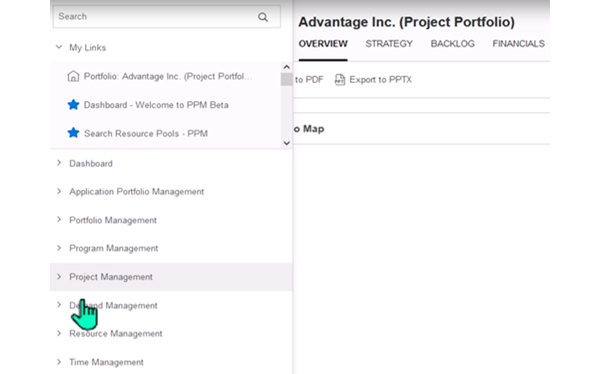
Task: Select the Resource Management label
Action: (x=116, y=333)
